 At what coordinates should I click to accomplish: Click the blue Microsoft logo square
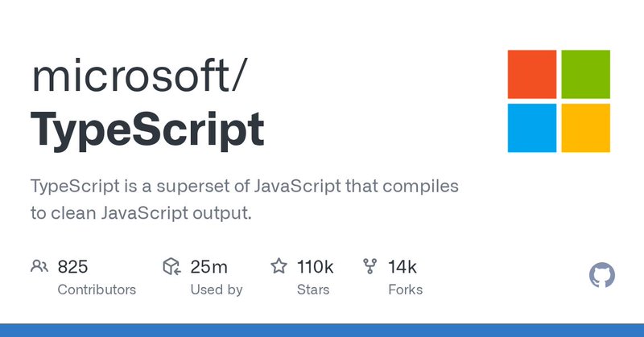point(532,128)
